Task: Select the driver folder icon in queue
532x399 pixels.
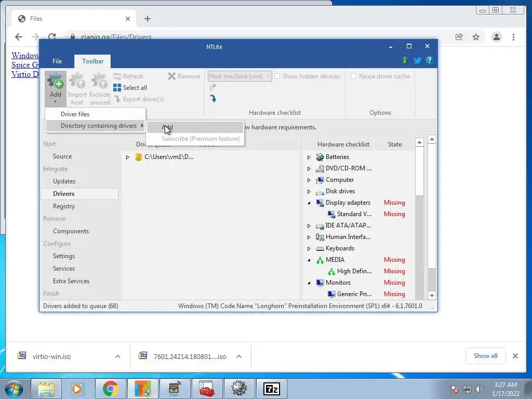Action: (x=138, y=157)
